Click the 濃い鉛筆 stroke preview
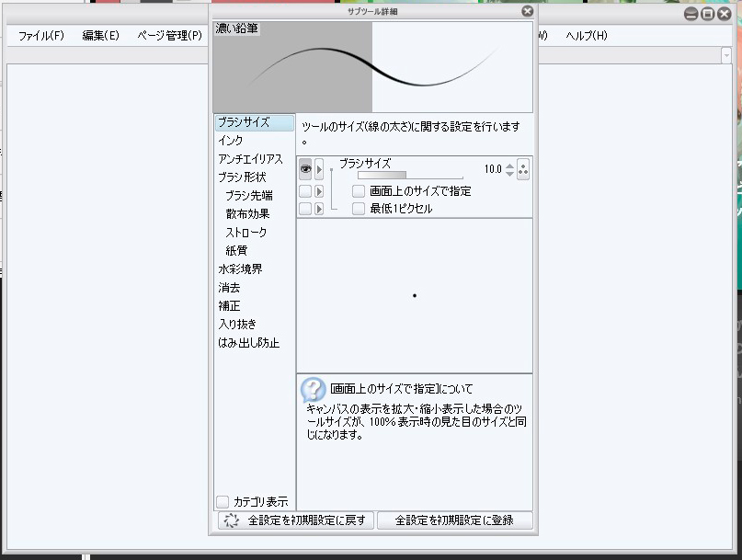Screen dimensions: 742x560 [x=373, y=67]
